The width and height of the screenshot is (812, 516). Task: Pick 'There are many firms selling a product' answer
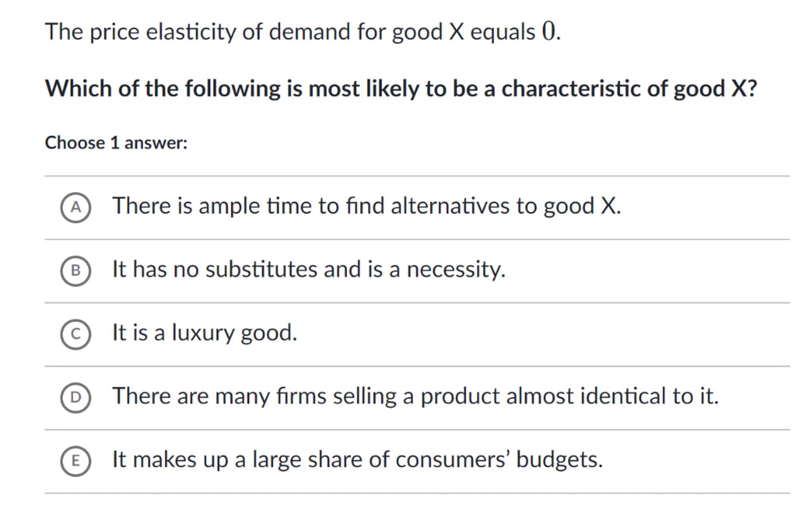pos(415,396)
